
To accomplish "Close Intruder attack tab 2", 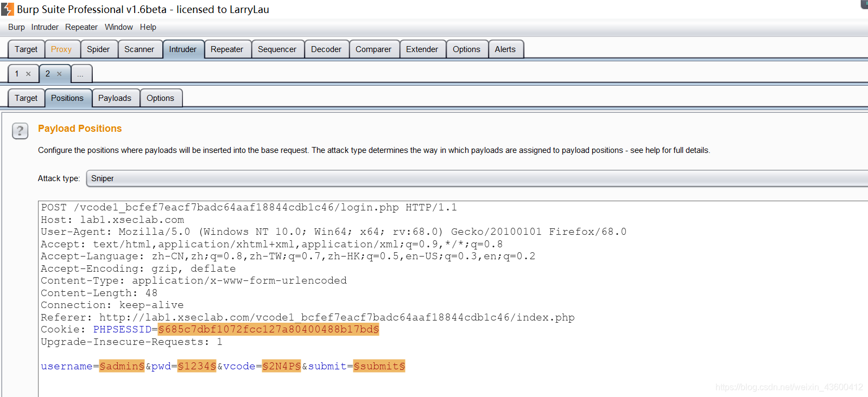I will click(59, 74).
